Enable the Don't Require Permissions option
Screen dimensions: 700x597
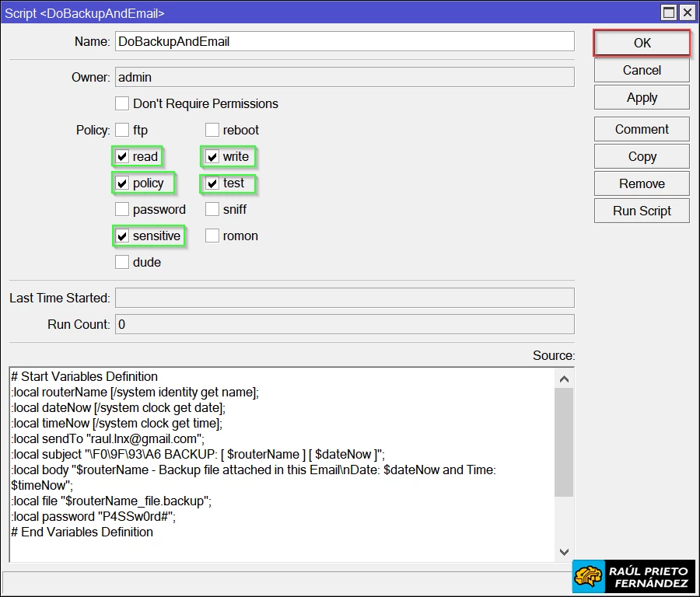[122, 103]
